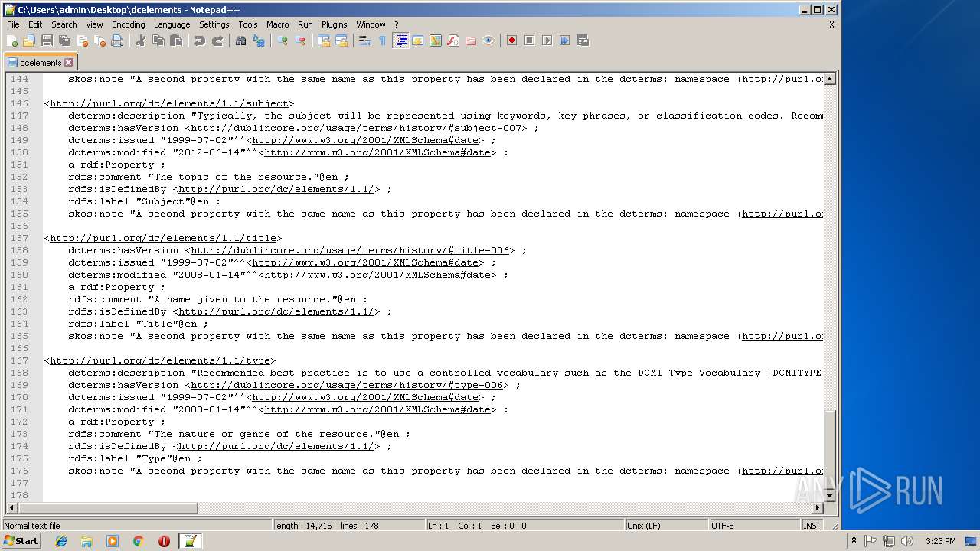Click the Open file toolbar icon
Image resolution: width=980 pixels, height=551 pixels.
[x=29, y=41]
